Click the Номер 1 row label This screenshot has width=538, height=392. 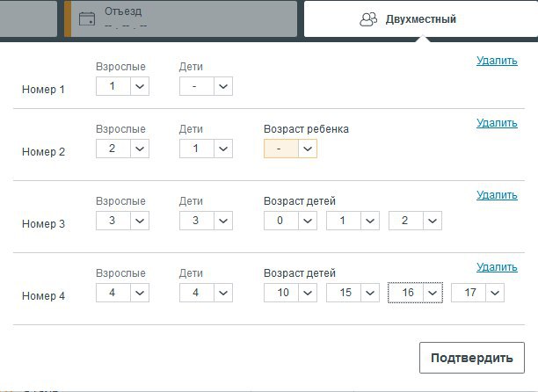(x=43, y=90)
